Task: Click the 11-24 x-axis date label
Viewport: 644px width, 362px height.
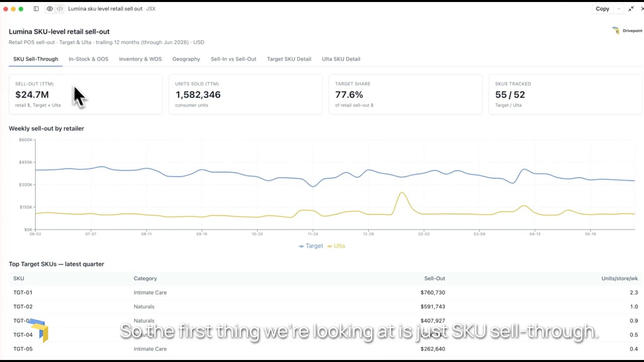Action: (x=313, y=234)
